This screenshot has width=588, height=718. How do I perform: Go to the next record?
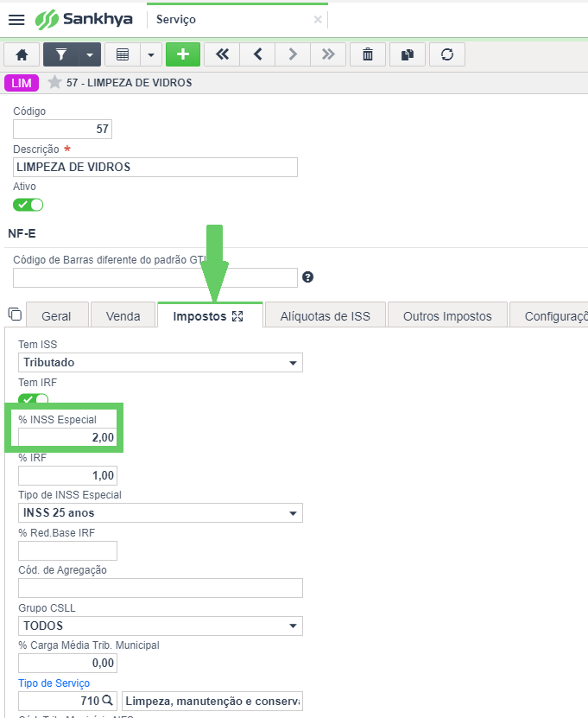[x=293, y=55]
